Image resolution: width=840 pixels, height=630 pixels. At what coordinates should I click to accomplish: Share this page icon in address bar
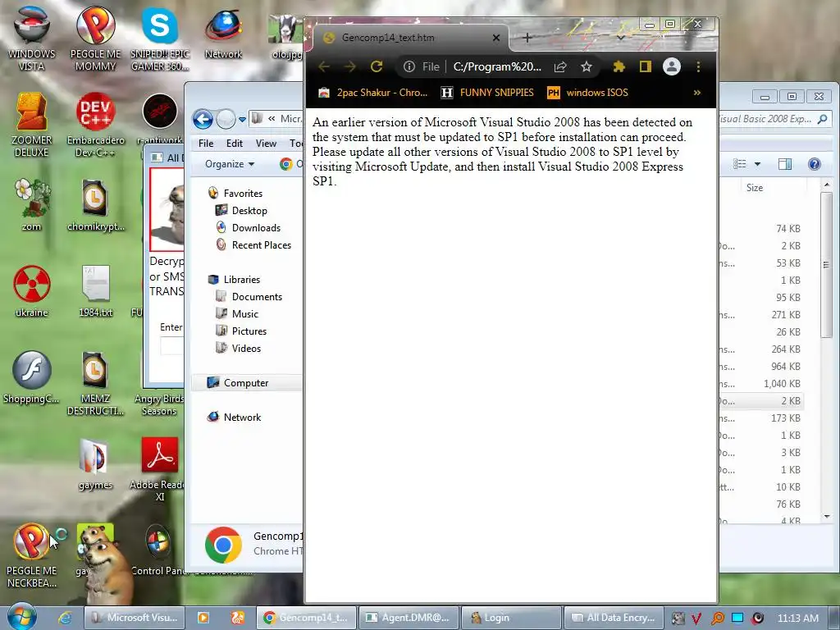560,66
